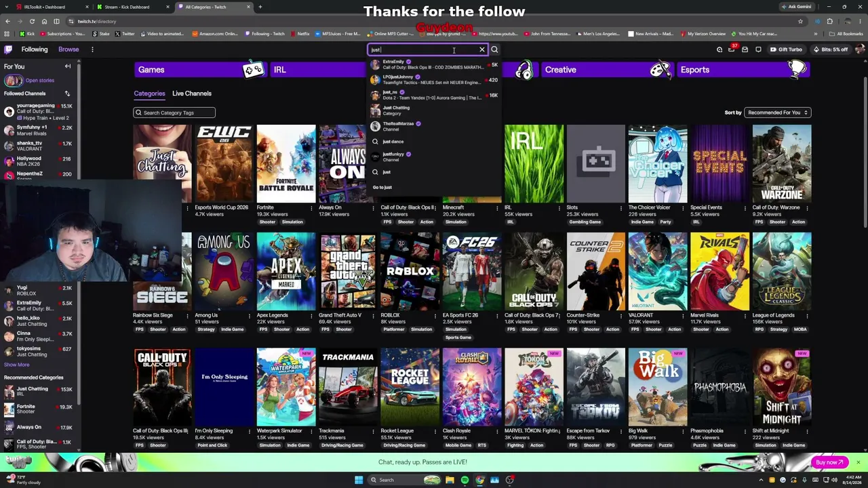Viewport: 868px width, 488px height.
Task: Click the Prime loot icon left of notifications
Action: (719, 49)
